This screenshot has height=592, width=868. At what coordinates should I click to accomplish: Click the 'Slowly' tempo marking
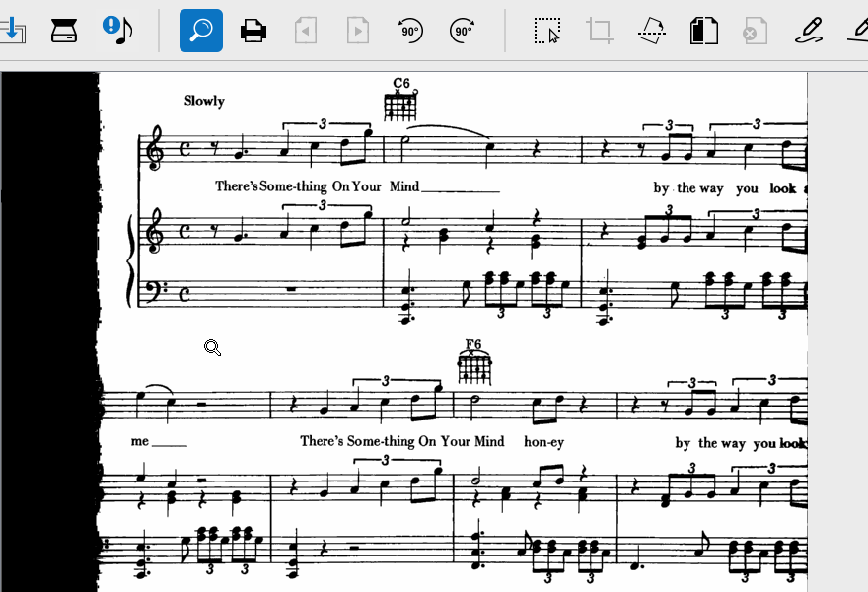click(x=204, y=101)
